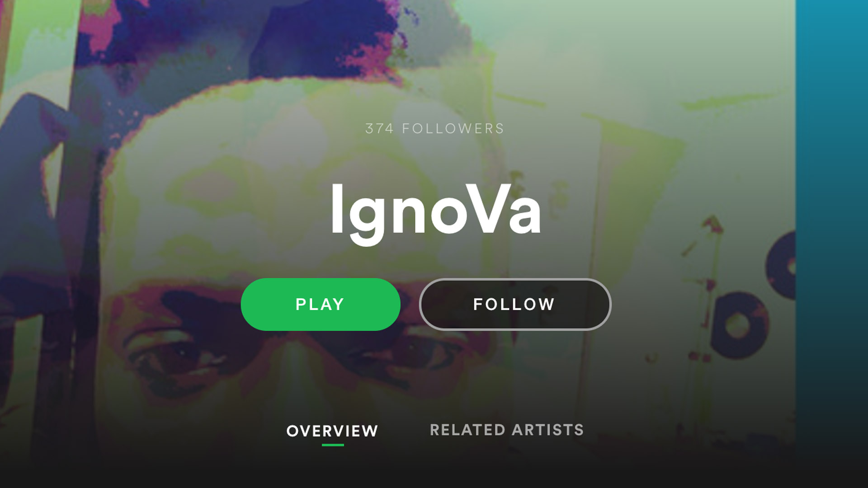Tap the word PLAY inside the green pill
The height and width of the screenshot is (488, 868).
tap(320, 304)
